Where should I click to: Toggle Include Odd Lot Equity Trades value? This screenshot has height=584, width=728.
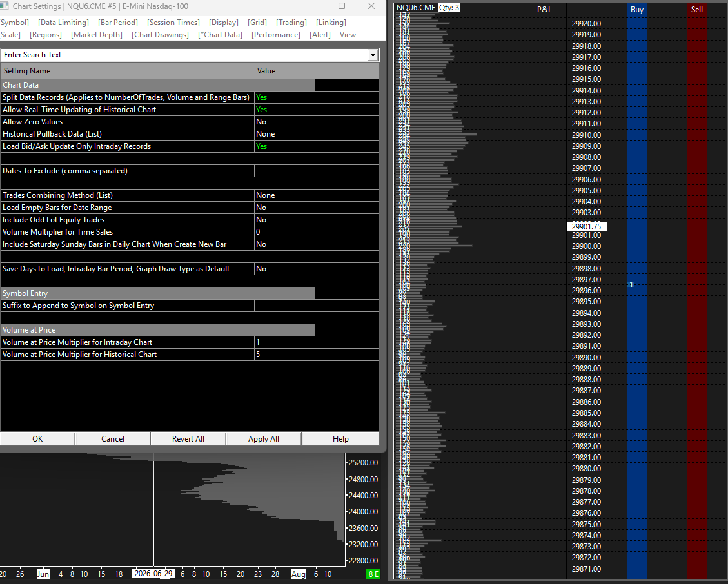[x=284, y=220]
